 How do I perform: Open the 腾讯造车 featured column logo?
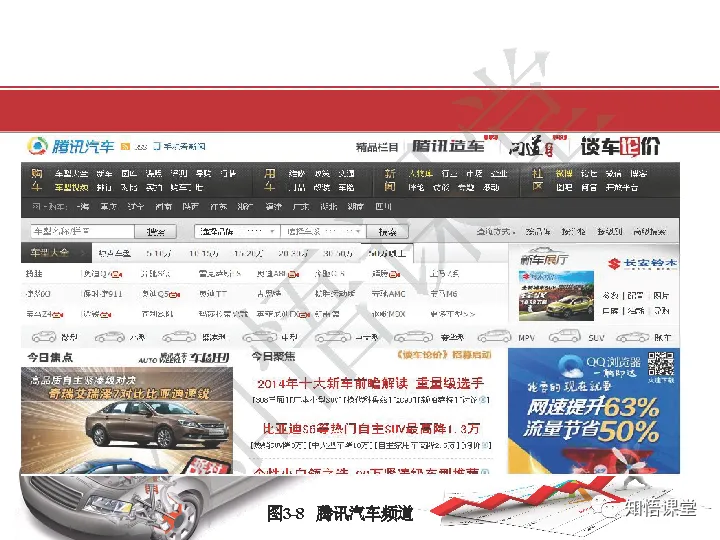click(448, 146)
